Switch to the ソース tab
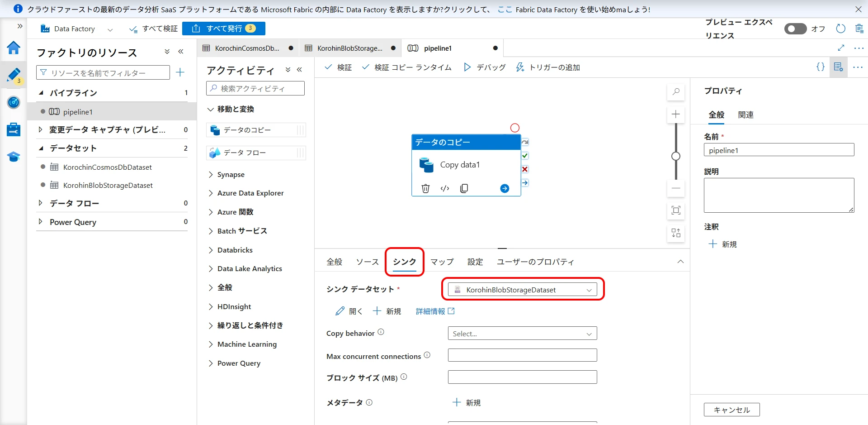The height and width of the screenshot is (425, 868). point(367,262)
